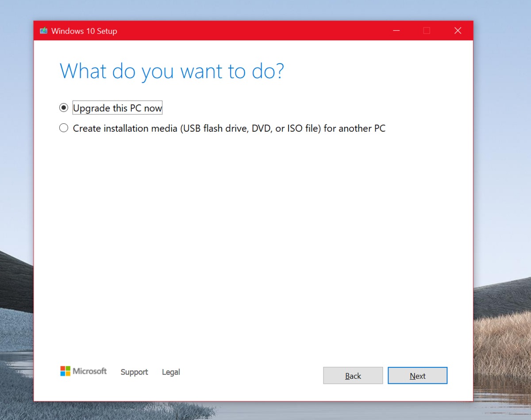531x420 pixels.
Task: Click the Windows 10 Setup title bar icon
Action: (x=43, y=31)
